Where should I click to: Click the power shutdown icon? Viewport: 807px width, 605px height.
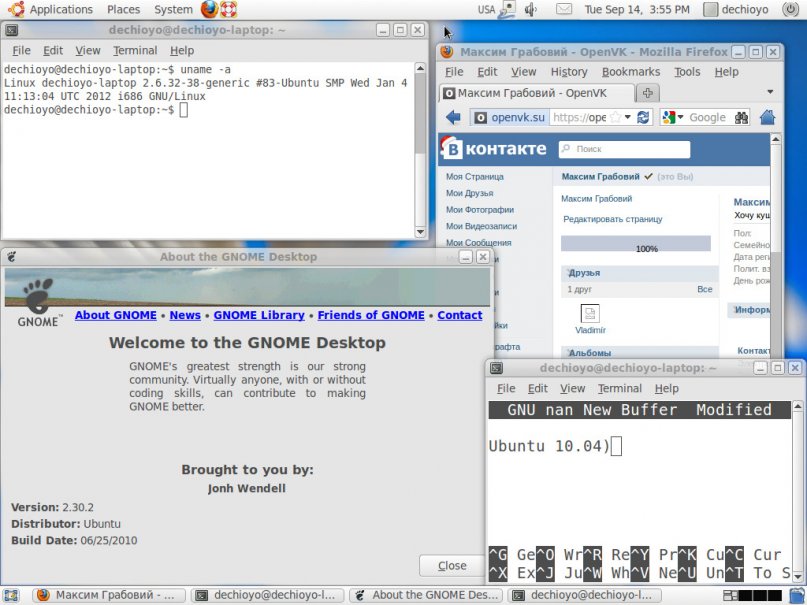pos(791,9)
